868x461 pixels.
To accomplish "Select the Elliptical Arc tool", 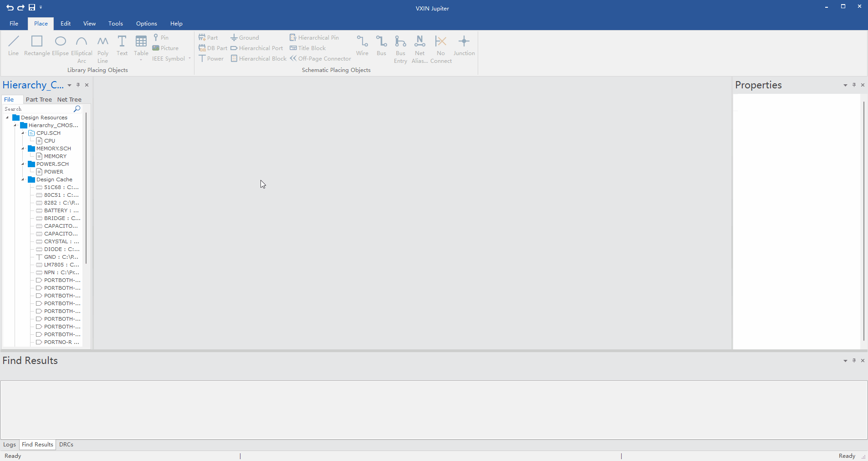I will pyautogui.click(x=82, y=49).
